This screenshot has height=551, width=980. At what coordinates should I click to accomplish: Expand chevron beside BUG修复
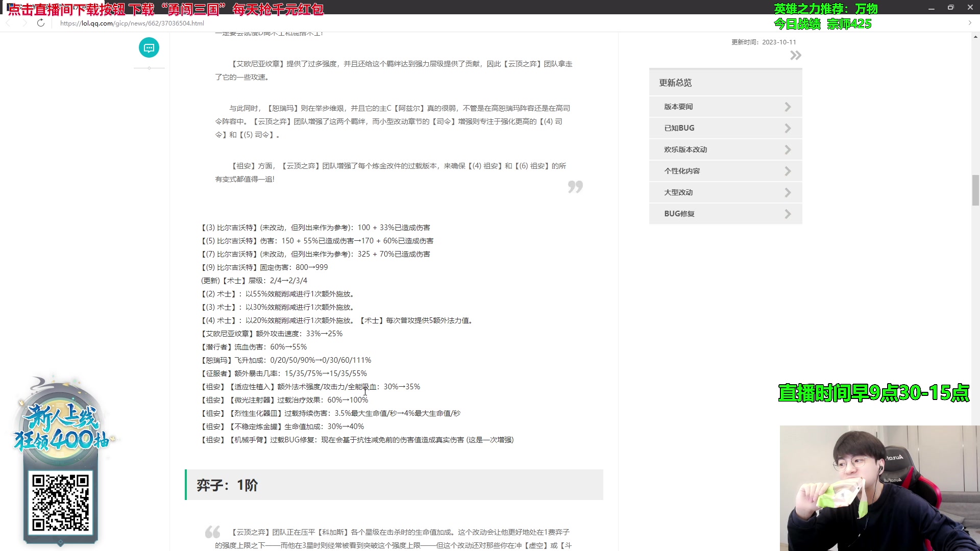[788, 214]
